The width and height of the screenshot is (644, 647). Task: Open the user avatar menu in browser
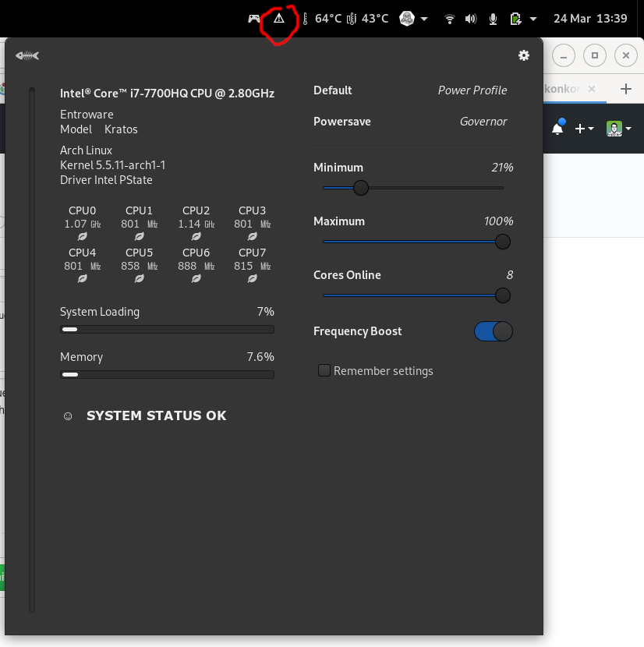(618, 129)
